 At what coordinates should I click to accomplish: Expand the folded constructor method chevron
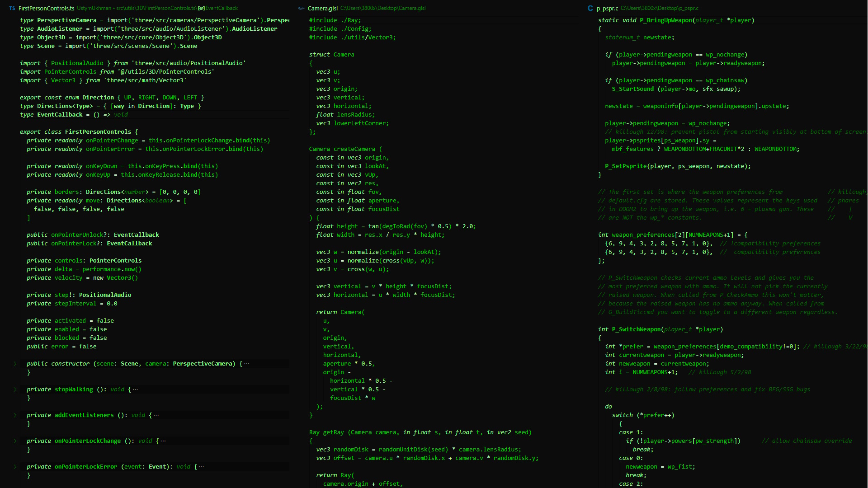(x=15, y=364)
